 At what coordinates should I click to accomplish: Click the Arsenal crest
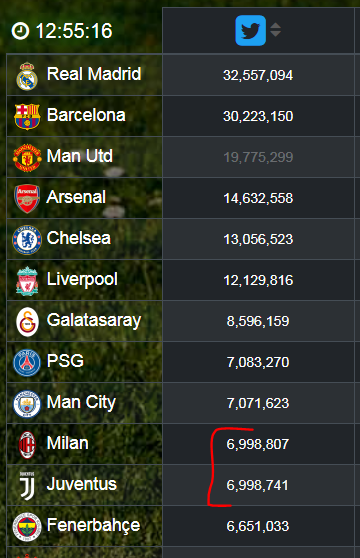click(x=27, y=199)
